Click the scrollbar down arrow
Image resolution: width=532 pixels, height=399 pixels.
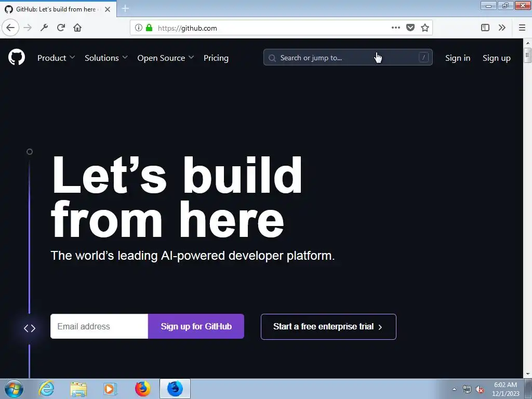528,374
